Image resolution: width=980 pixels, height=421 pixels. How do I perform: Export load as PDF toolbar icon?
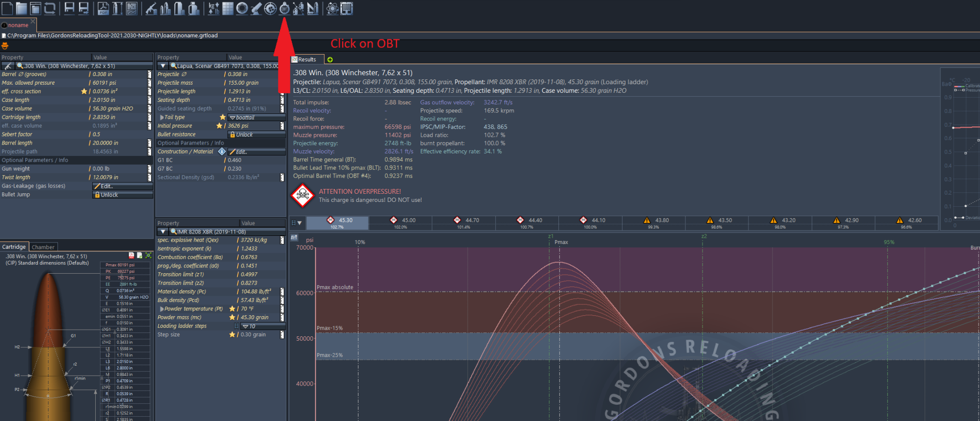103,8
